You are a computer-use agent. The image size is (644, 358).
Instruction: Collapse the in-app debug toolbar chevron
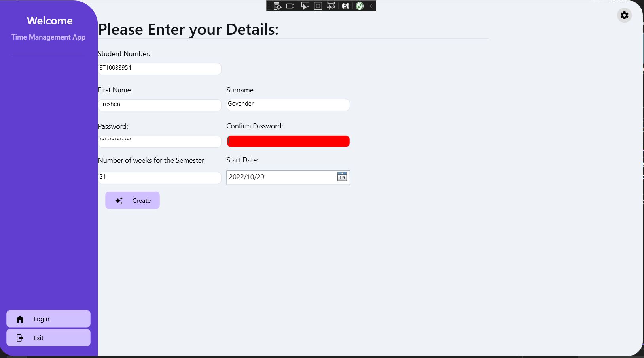point(370,6)
